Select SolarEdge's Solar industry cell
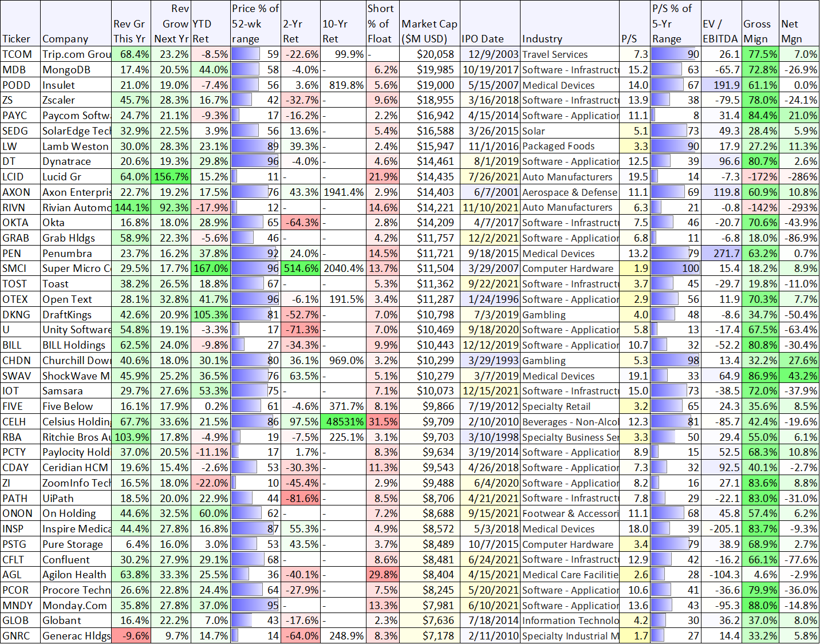 570,131
